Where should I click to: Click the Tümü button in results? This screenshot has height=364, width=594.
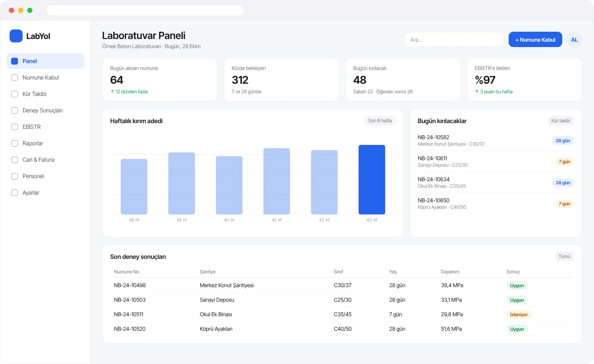click(564, 257)
